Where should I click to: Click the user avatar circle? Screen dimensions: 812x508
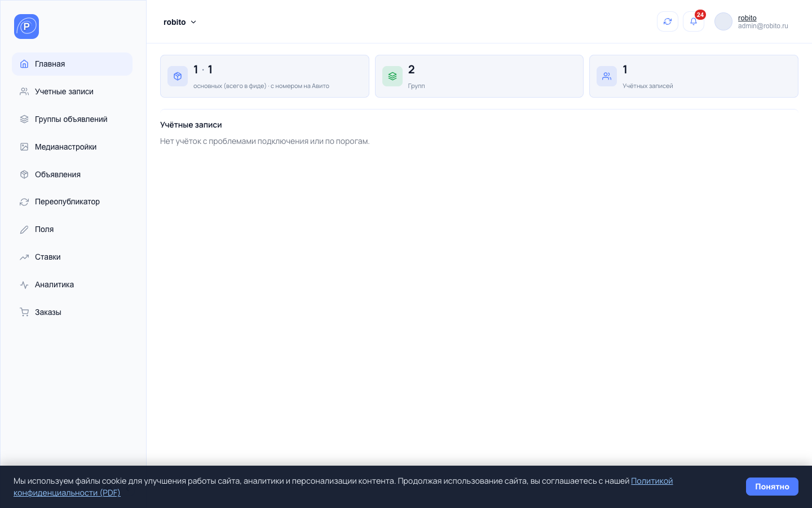(x=723, y=21)
